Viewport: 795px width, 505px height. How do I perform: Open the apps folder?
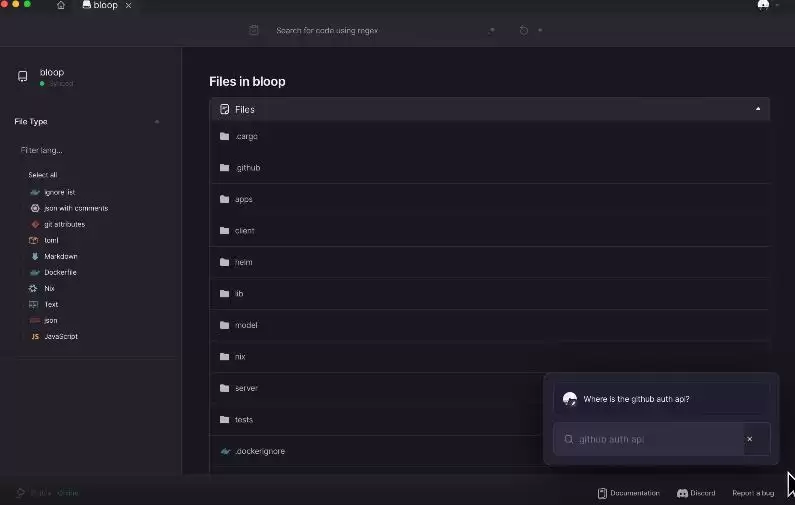[244, 199]
